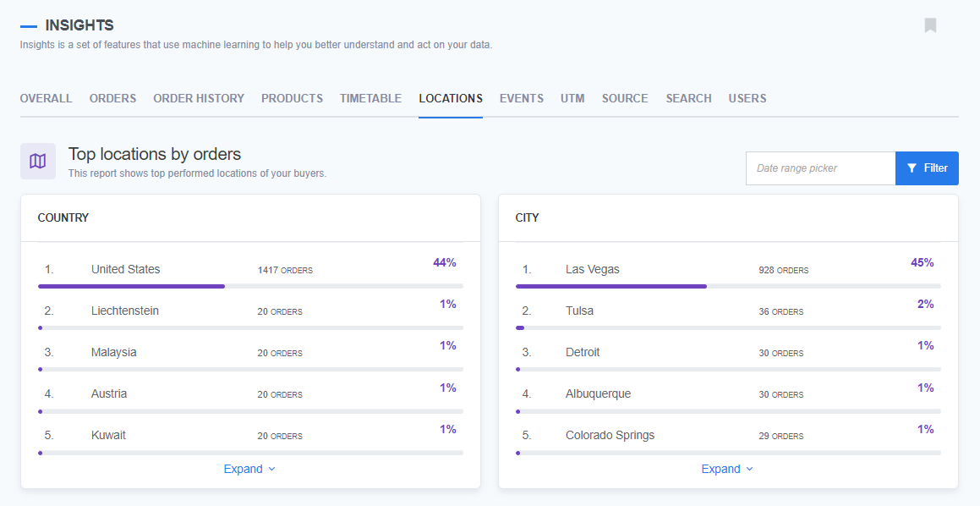
Task: Click the 36 ORDERS value
Action: pyautogui.click(x=781, y=311)
